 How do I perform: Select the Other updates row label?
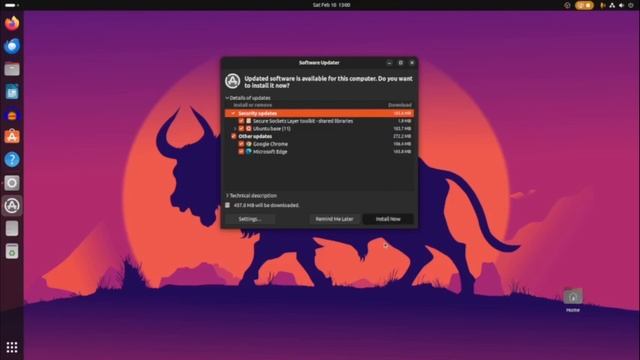point(255,136)
